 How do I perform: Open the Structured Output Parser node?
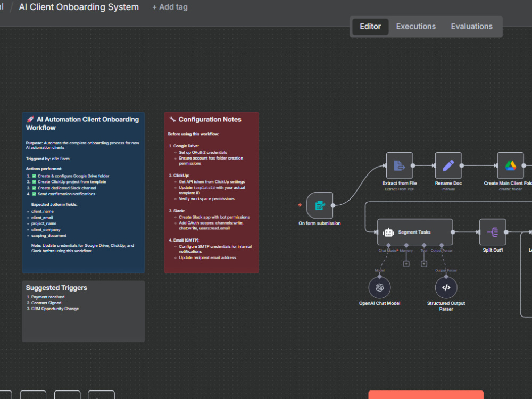[446, 288]
